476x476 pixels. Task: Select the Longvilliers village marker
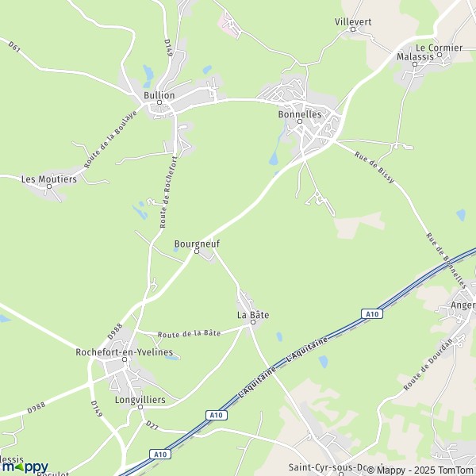click(140, 407)
